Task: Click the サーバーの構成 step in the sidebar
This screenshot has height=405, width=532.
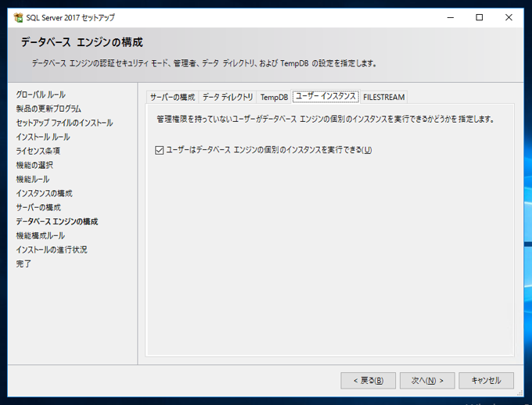Action: [x=38, y=207]
